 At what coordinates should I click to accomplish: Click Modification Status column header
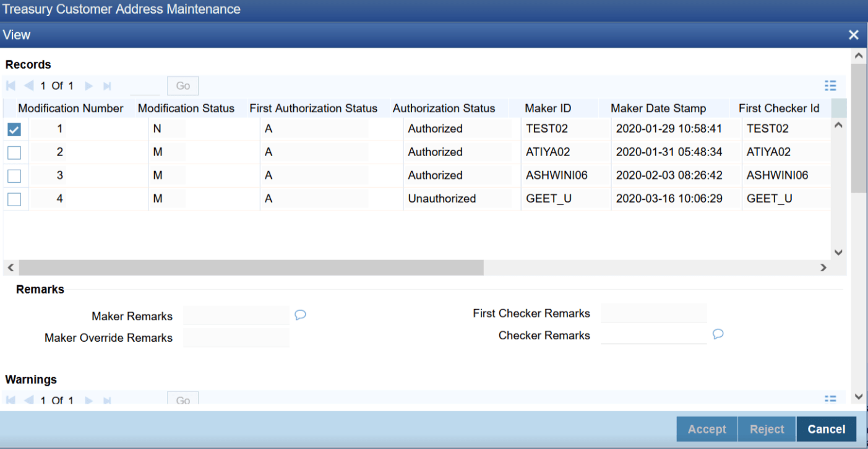pos(186,108)
